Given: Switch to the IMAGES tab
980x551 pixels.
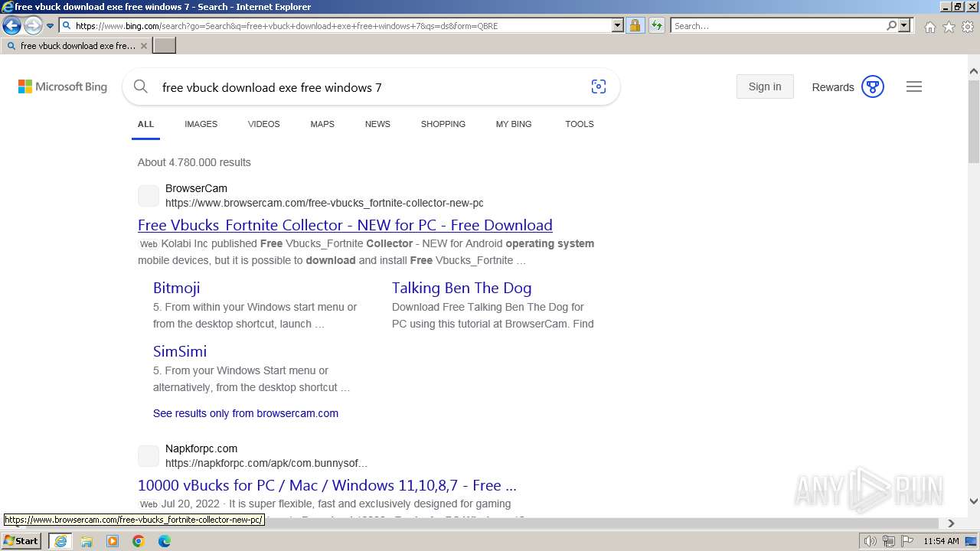Looking at the screenshot, I should coord(201,124).
